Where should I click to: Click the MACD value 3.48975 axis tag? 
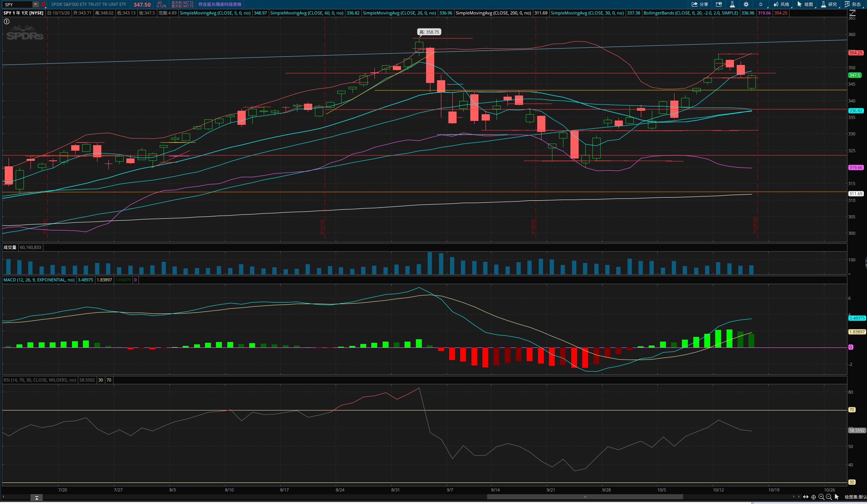click(x=857, y=318)
